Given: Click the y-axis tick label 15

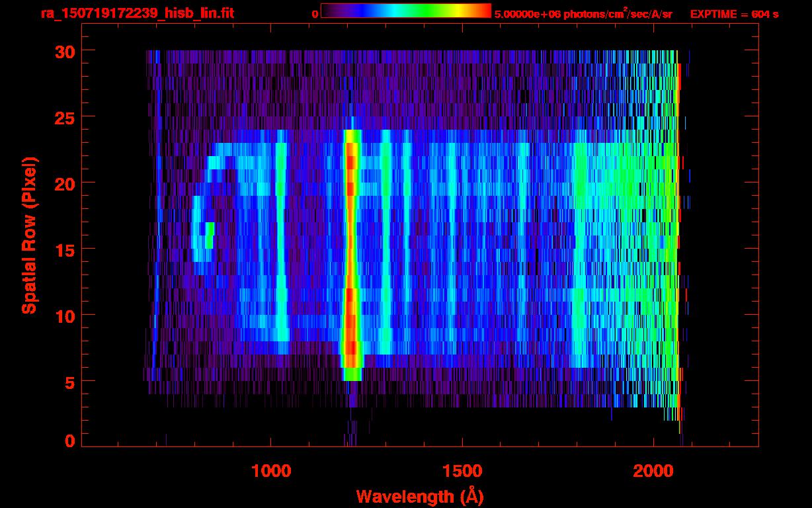Looking at the screenshot, I should (x=65, y=249).
